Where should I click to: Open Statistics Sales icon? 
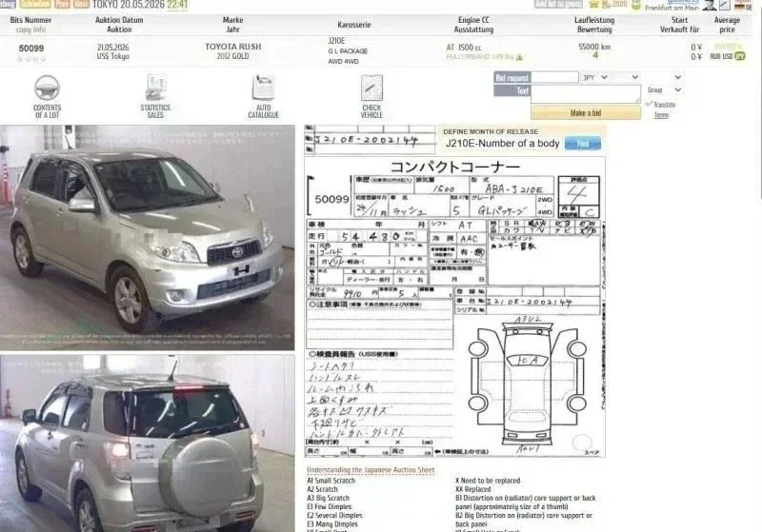pos(155,88)
